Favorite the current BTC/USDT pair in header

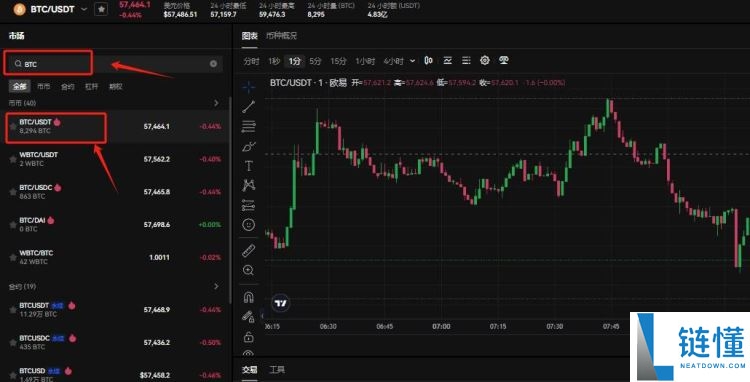pyautogui.click(x=101, y=9)
